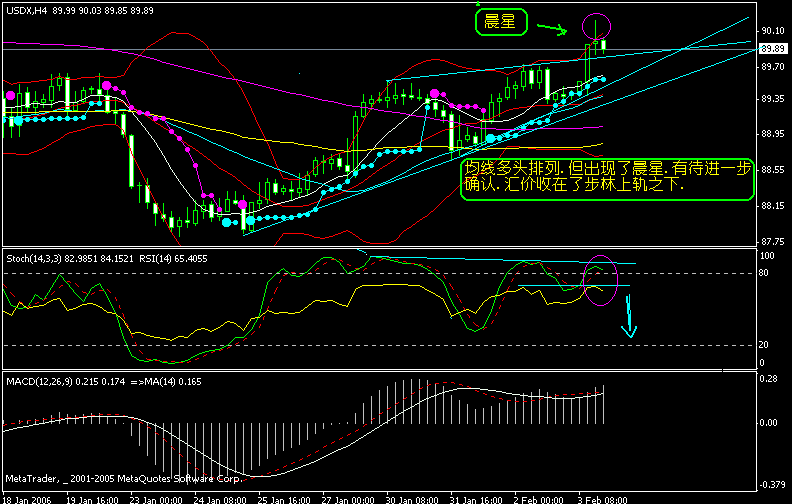Click the 0.00 value on MACD scale
The image size is (792, 504).
point(768,423)
